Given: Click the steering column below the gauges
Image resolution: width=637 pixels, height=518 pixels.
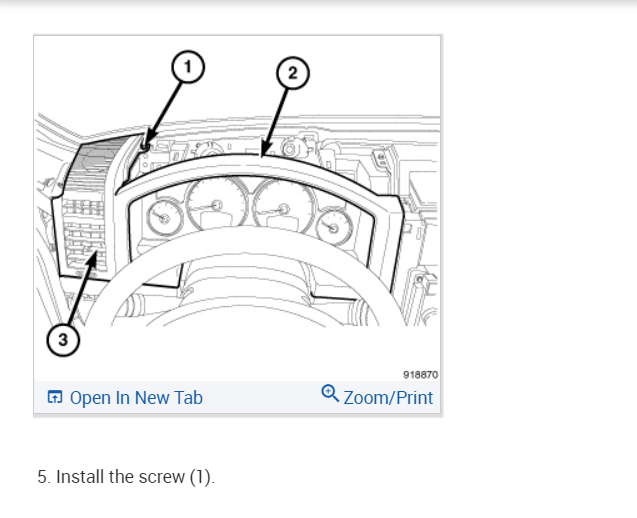Looking at the screenshot, I should click(x=246, y=284).
